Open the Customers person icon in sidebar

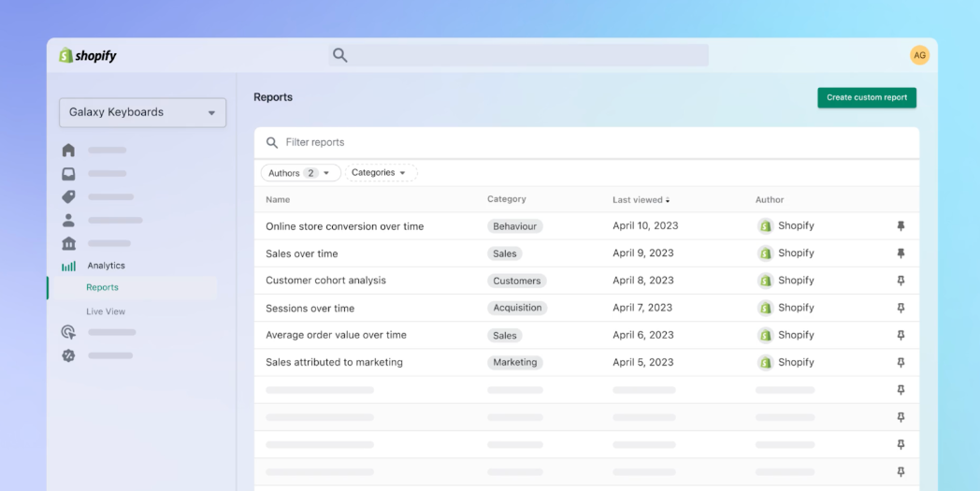(x=69, y=220)
